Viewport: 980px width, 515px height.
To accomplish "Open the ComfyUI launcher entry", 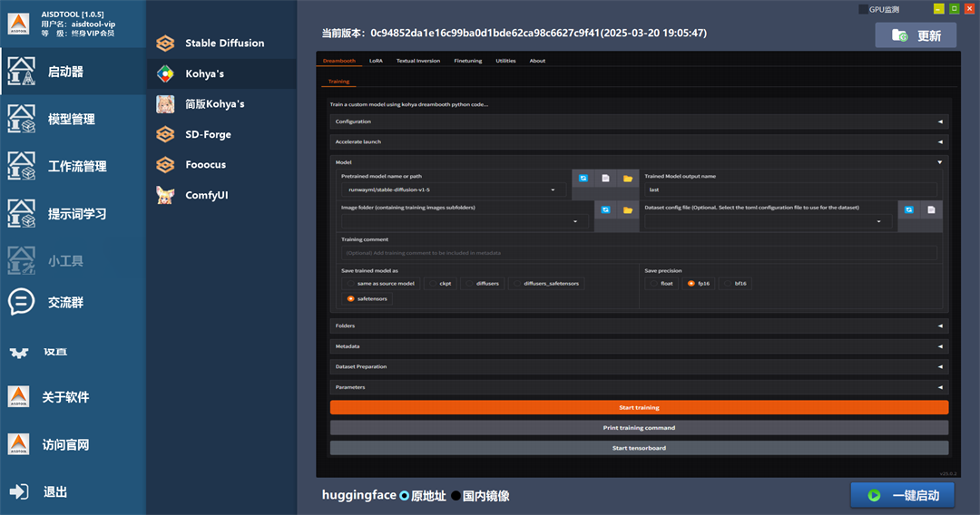I will click(x=206, y=195).
